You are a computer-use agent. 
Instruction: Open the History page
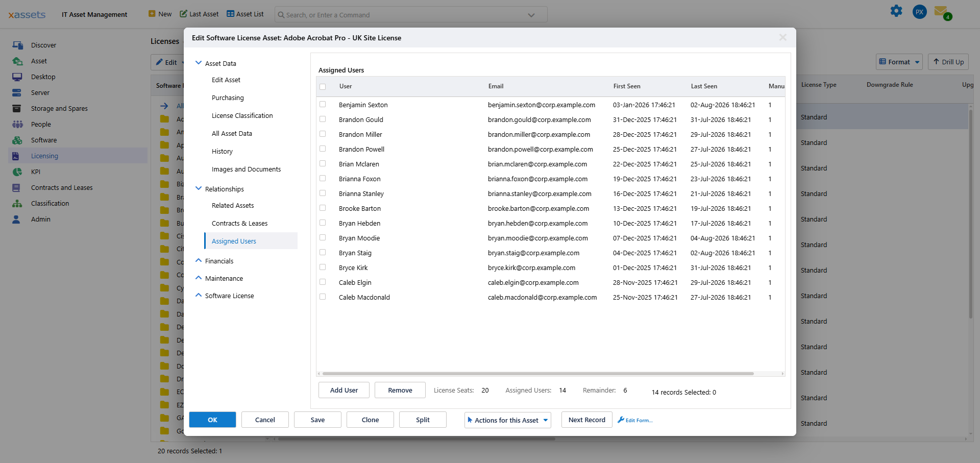click(222, 151)
